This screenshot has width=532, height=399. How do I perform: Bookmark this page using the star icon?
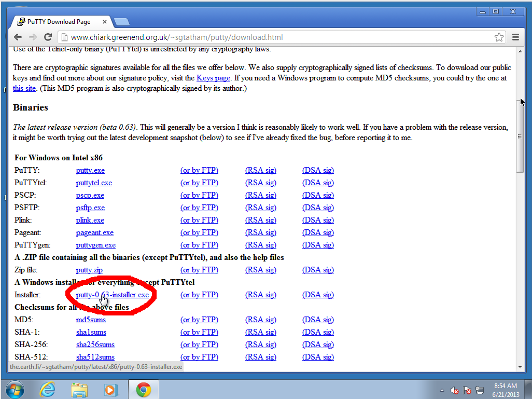[x=499, y=37]
